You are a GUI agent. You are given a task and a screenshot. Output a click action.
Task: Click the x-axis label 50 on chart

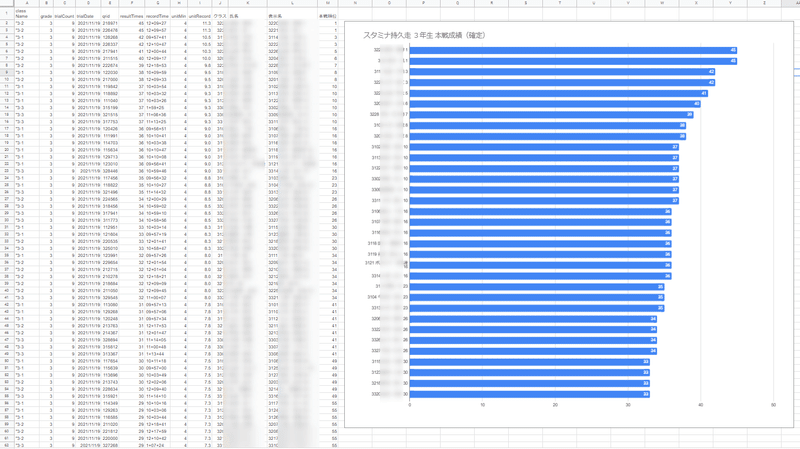773,405
